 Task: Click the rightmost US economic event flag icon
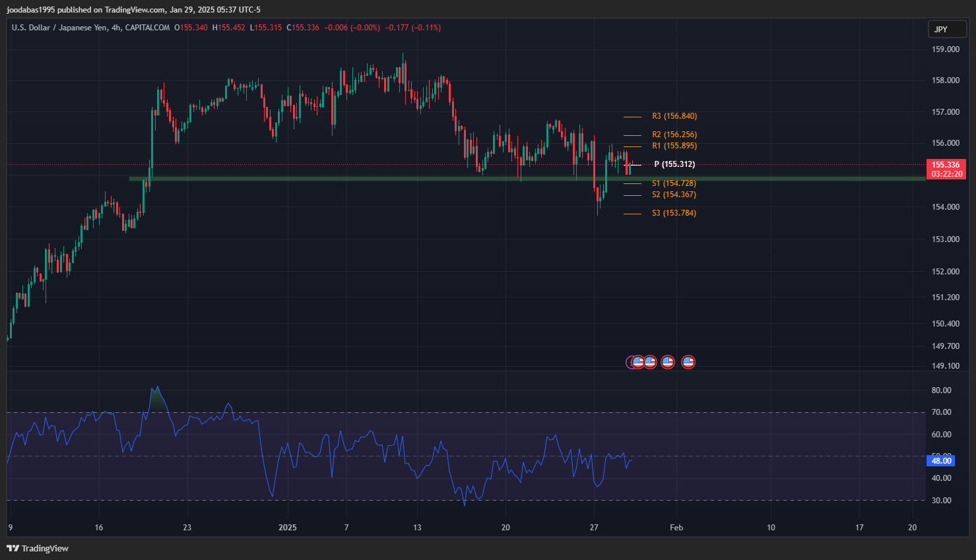tap(688, 361)
